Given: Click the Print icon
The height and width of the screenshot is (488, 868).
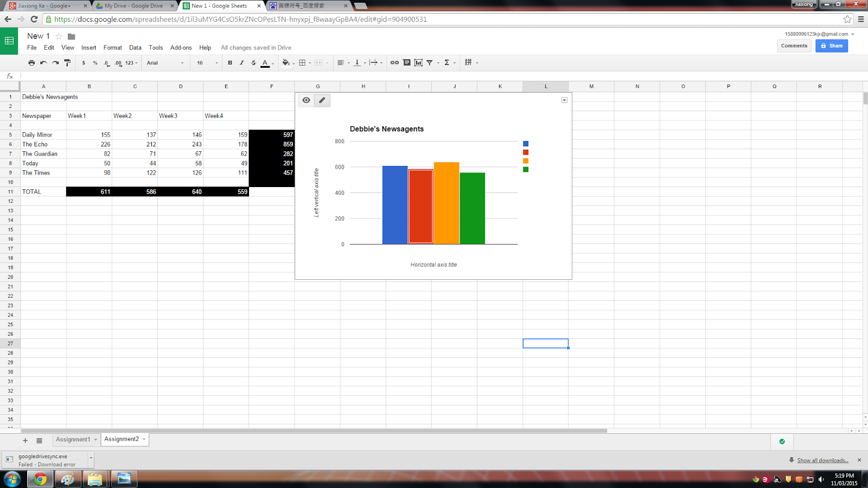Looking at the screenshot, I should [x=31, y=62].
